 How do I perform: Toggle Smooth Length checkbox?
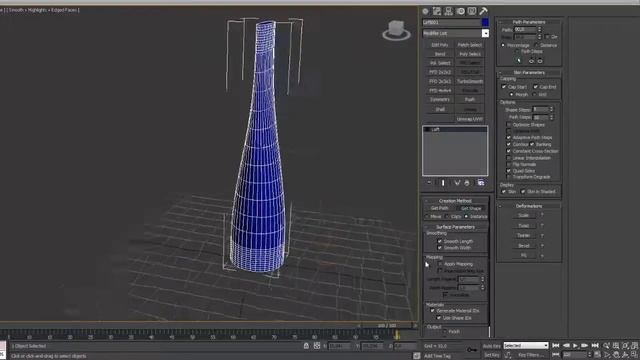coord(440,241)
